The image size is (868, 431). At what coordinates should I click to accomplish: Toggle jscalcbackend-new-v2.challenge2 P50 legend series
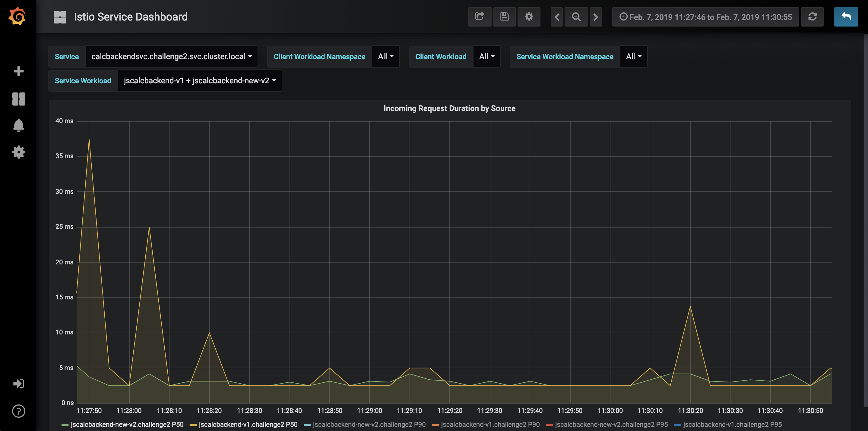click(127, 425)
